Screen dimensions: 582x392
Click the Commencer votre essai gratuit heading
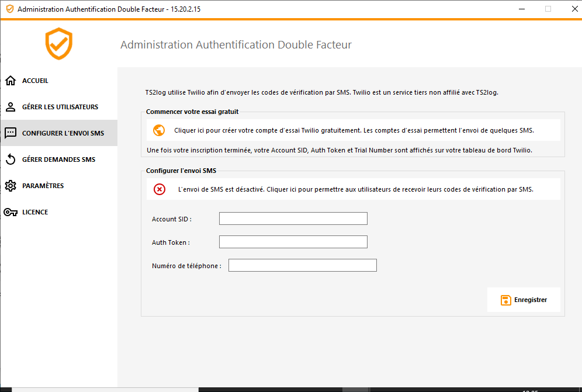192,112
